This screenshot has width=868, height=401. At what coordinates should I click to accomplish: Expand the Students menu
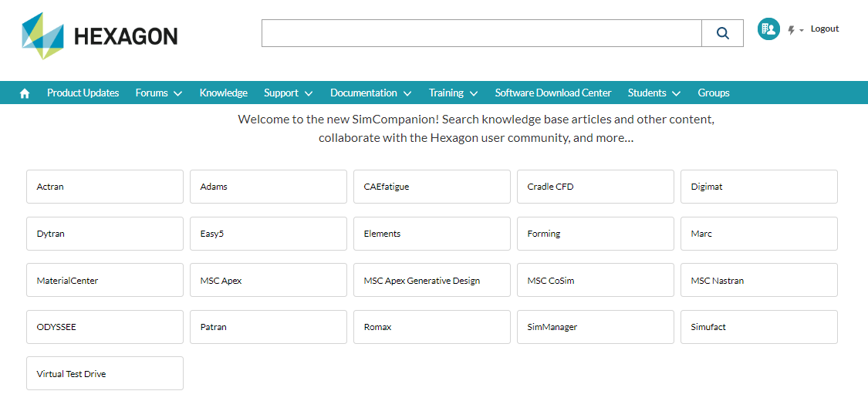[x=654, y=93]
